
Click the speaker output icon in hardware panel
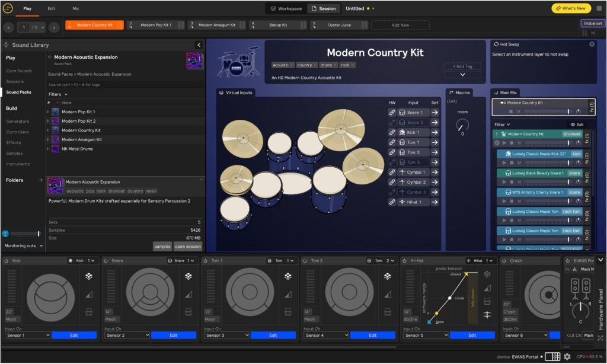point(581,289)
